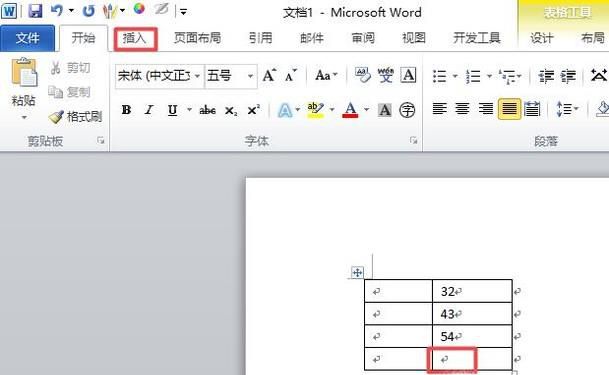Click the Line Spacing icon
Image resolution: width=609 pixels, height=375 pixels.
click(x=563, y=109)
